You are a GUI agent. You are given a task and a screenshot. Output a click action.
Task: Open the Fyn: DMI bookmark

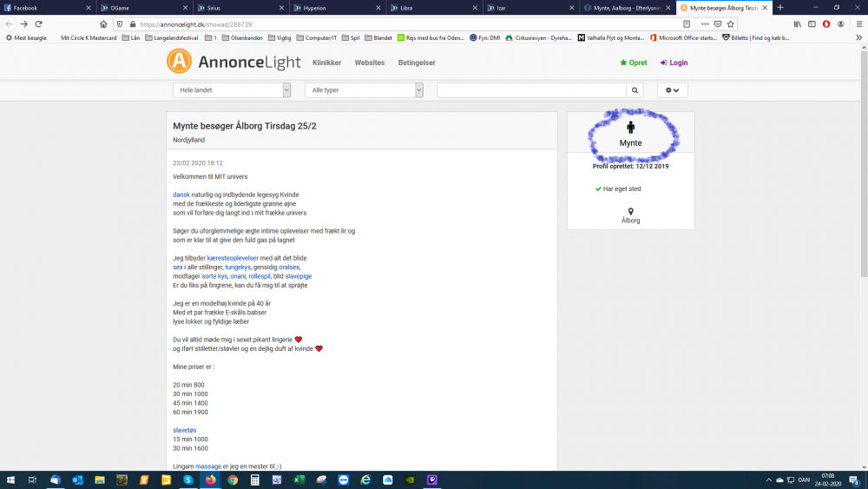[484, 37]
